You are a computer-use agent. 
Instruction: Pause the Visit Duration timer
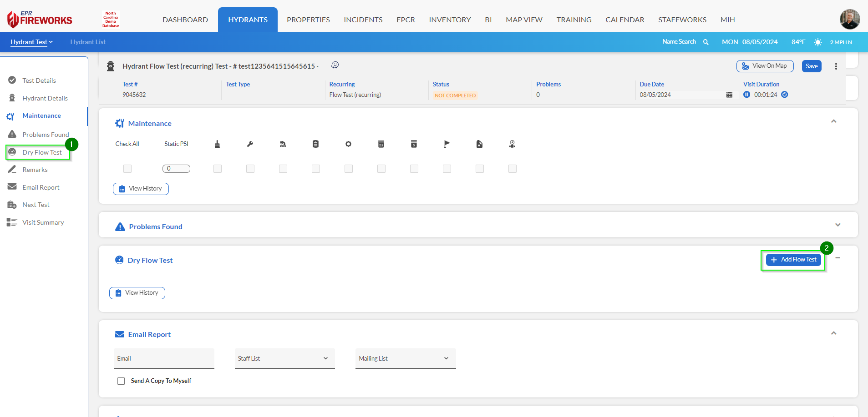[746, 95]
